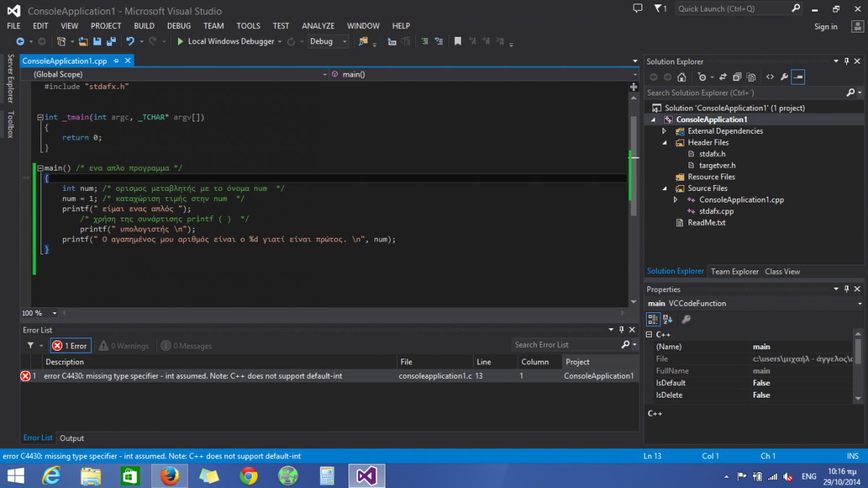Open the FILE menu

pyautogui.click(x=14, y=26)
